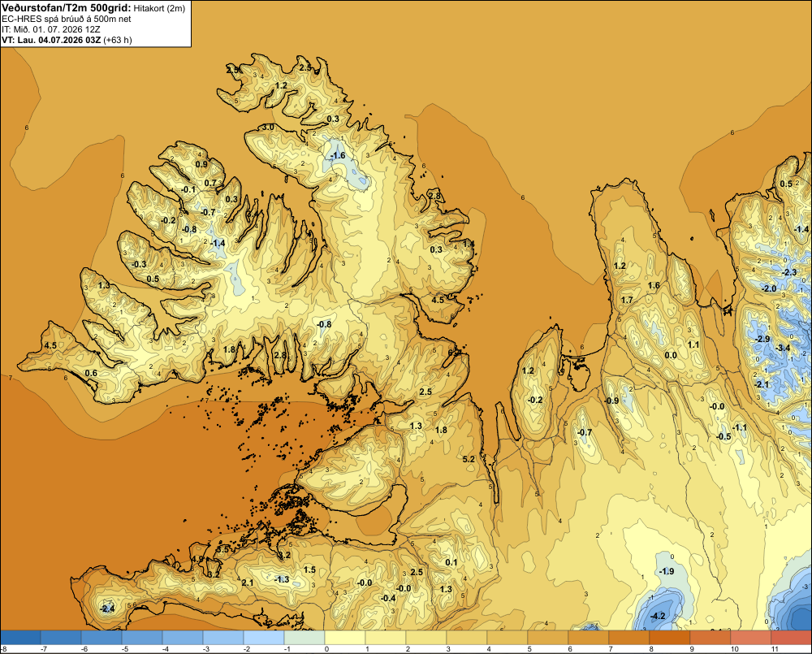Click the '(+63 h)' forecast offset text
Screen dimensions: 812x654
[x=118, y=40]
